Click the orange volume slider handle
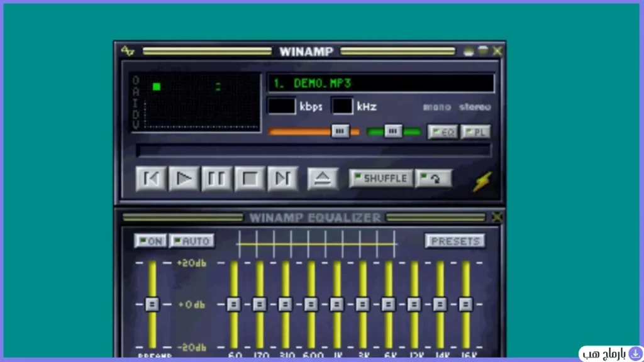 click(340, 131)
